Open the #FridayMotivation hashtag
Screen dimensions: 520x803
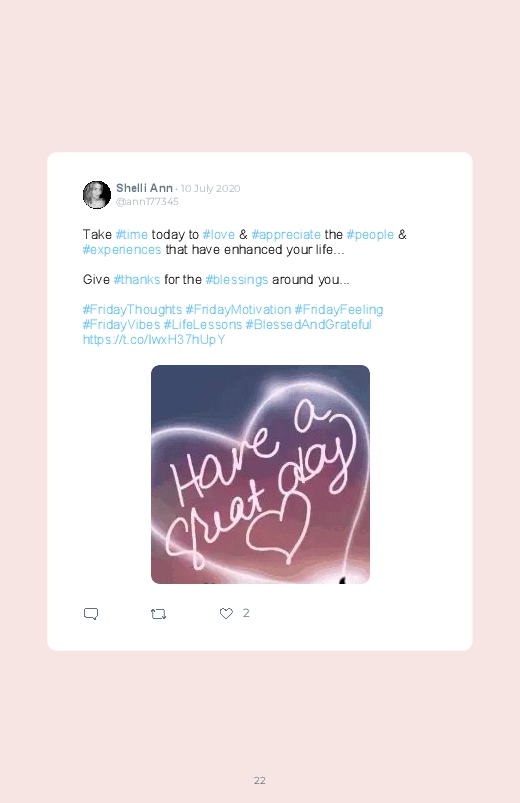pyautogui.click(x=238, y=310)
